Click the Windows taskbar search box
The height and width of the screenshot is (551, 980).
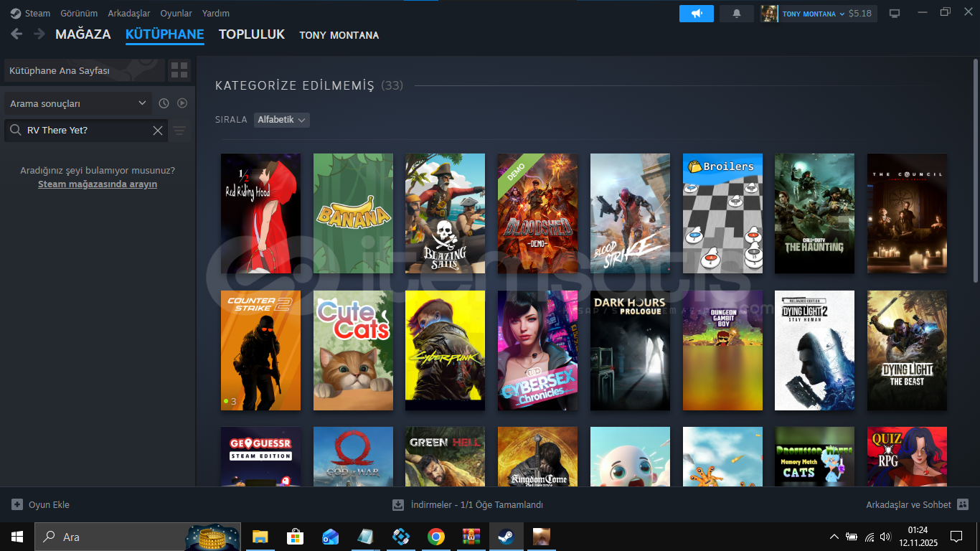(x=136, y=537)
